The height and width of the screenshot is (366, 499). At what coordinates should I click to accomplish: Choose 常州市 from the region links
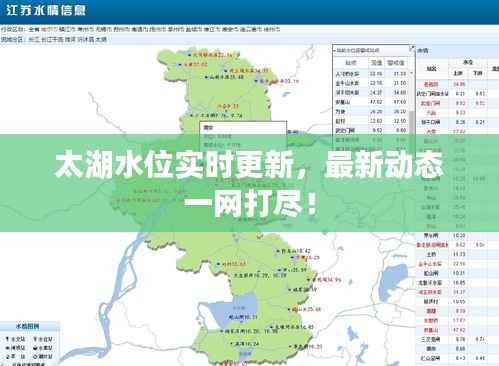85,29
